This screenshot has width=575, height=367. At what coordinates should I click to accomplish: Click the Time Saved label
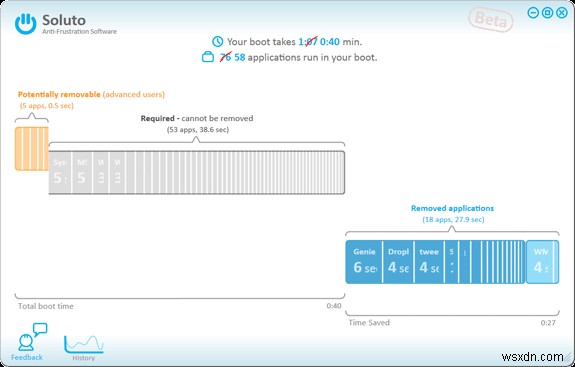point(369,323)
